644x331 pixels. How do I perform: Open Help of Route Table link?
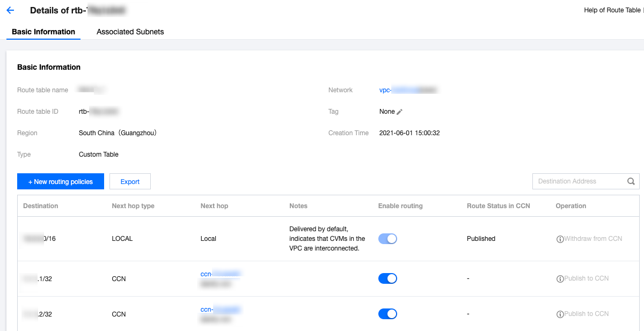point(612,10)
